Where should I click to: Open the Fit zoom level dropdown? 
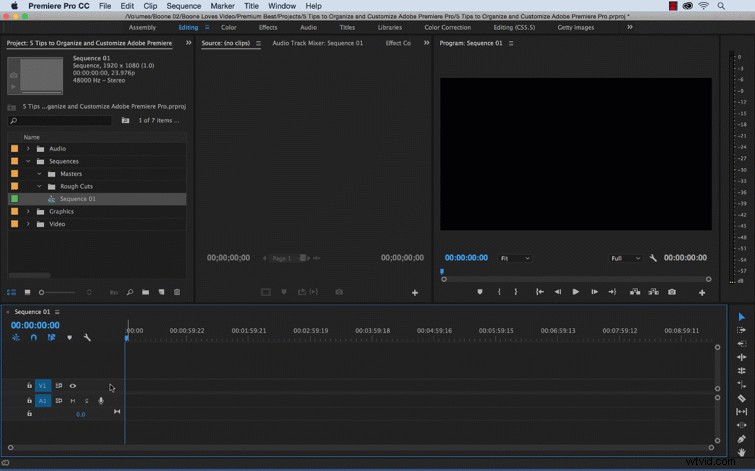click(x=515, y=259)
